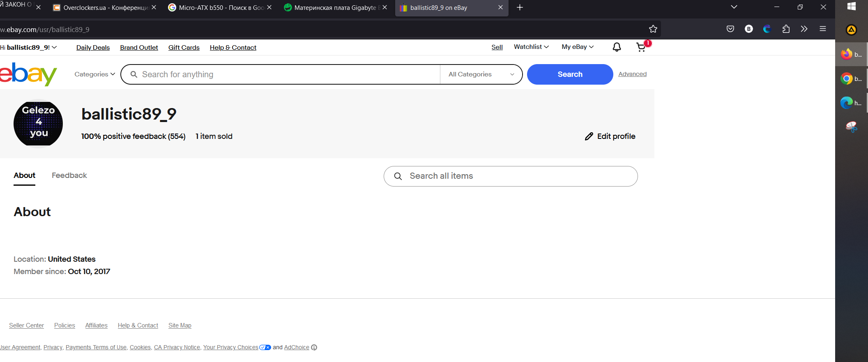Open the CA Privacy Notice link

(177, 348)
